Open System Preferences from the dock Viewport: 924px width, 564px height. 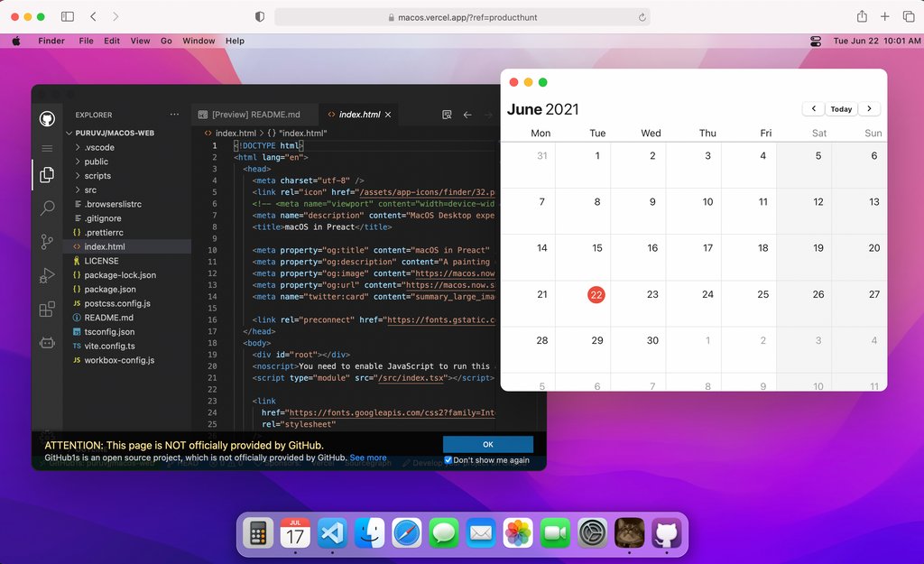592,534
